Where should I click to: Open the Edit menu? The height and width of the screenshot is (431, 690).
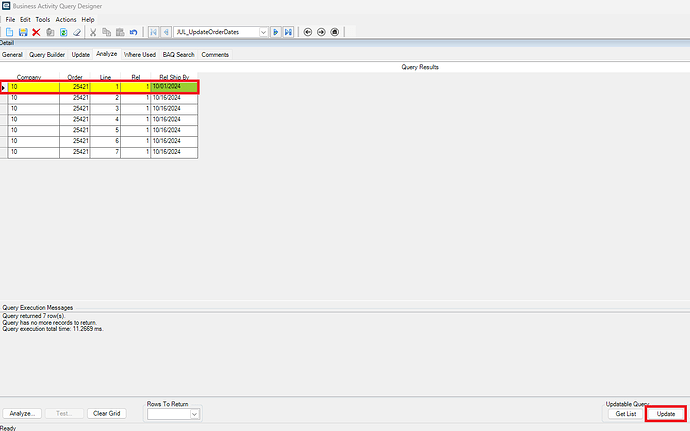point(25,19)
